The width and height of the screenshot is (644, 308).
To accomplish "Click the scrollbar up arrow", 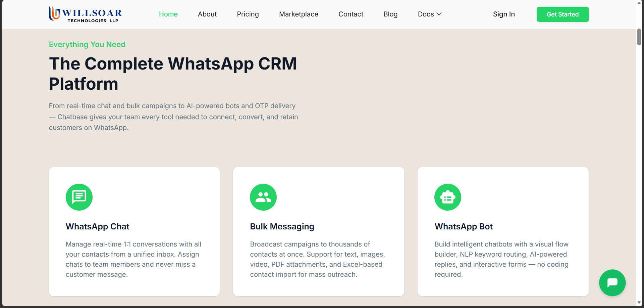I will click(639, 3).
